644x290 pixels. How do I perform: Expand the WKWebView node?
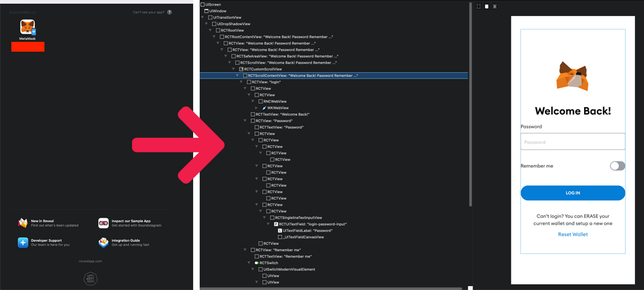point(257,108)
